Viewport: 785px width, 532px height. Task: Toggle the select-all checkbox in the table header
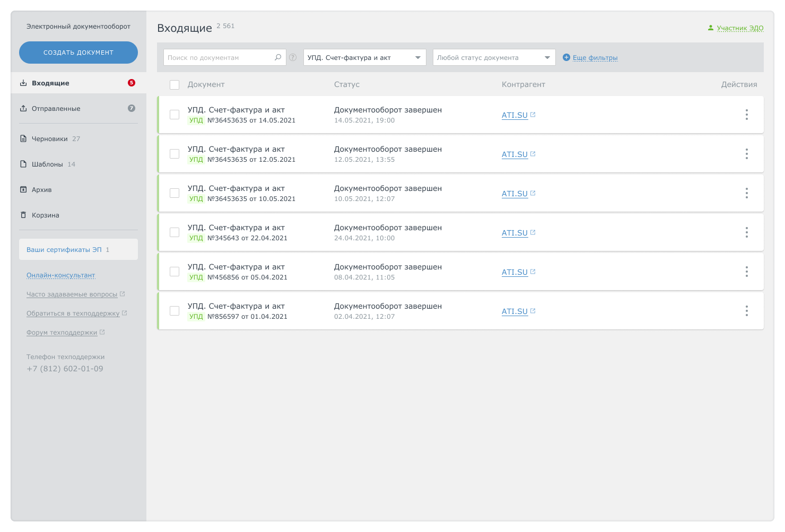coord(175,85)
